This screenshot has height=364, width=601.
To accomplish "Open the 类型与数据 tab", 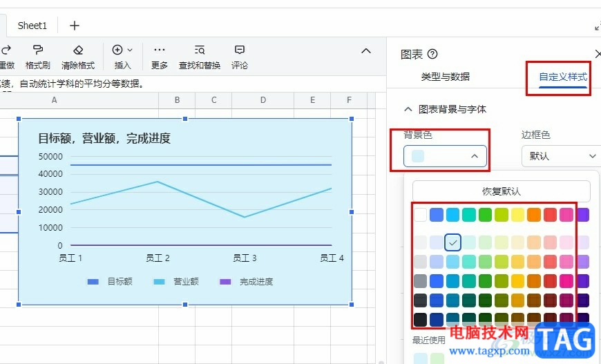I will coord(445,77).
